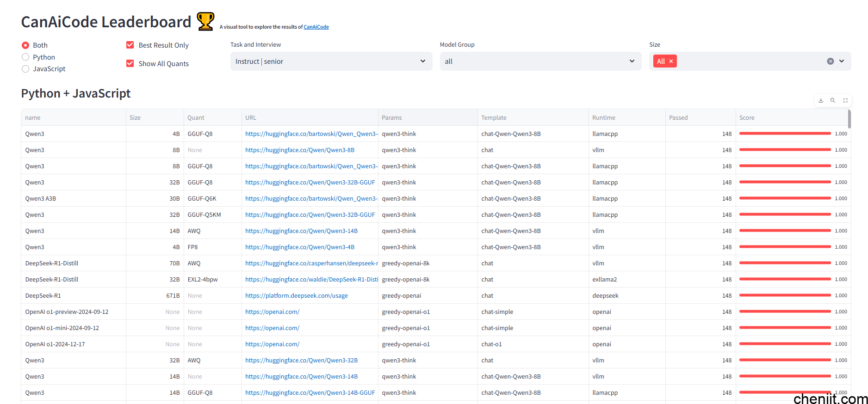Click the table vertical scrollbar

click(849, 119)
